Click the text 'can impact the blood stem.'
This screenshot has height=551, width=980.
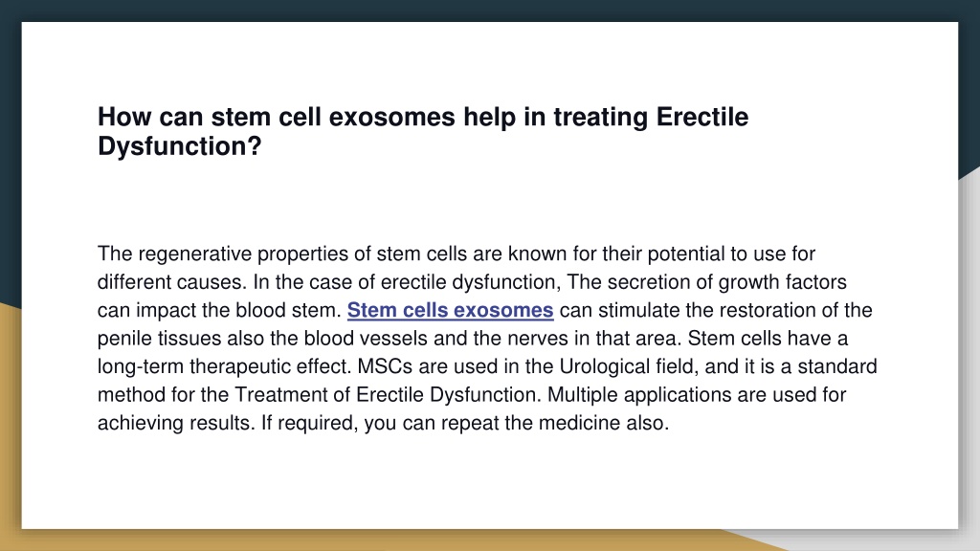[x=219, y=310]
